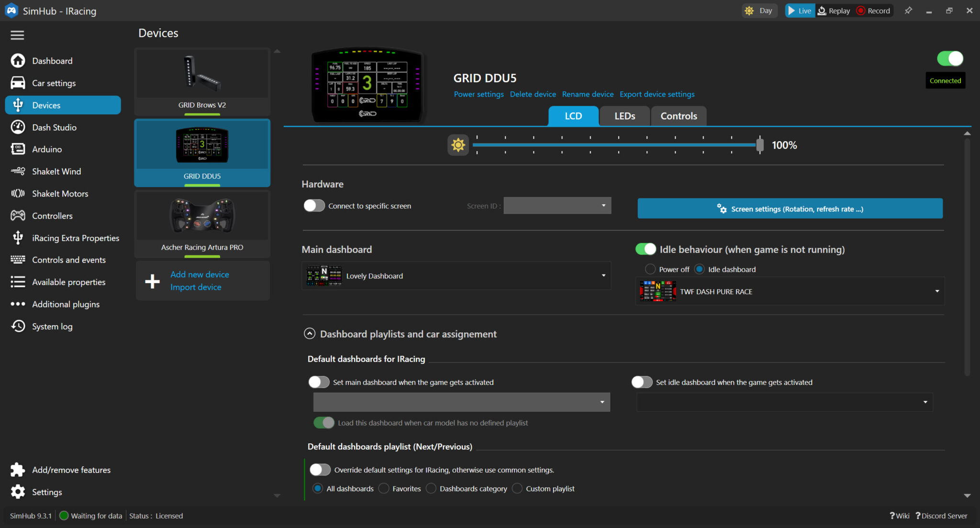This screenshot has height=528, width=980.
Task: Open the Arduino section
Action: pyautogui.click(x=46, y=149)
